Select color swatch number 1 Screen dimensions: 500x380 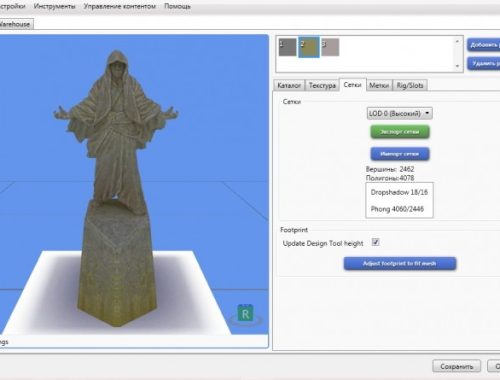click(287, 47)
